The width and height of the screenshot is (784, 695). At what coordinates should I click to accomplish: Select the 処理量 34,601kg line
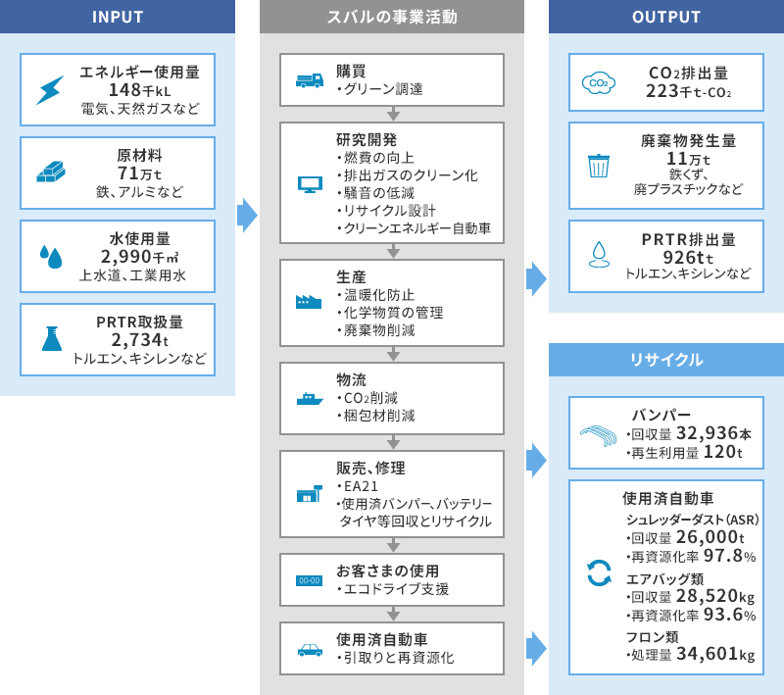pyautogui.click(x=691, y=654)
